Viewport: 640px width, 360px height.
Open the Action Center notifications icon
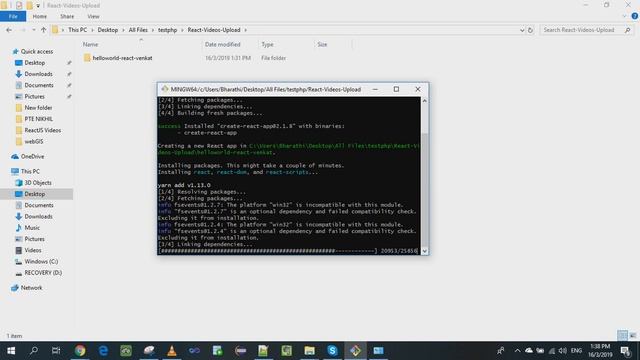625,351
